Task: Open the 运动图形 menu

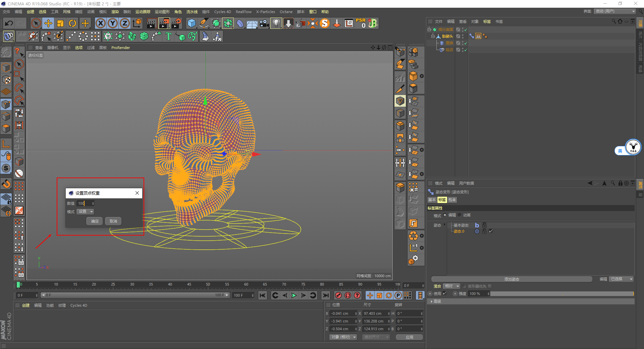Action: [162, 12]
